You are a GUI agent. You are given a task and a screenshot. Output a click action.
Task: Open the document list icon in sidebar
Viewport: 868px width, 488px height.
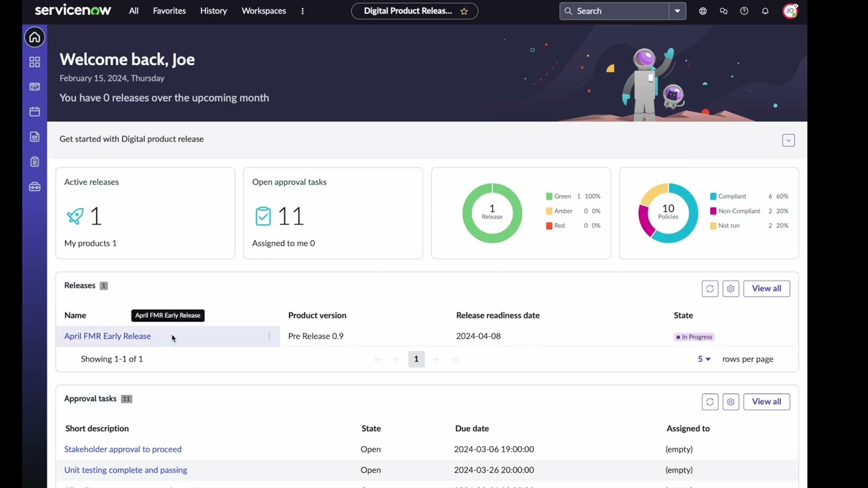[x=35, y=137]
